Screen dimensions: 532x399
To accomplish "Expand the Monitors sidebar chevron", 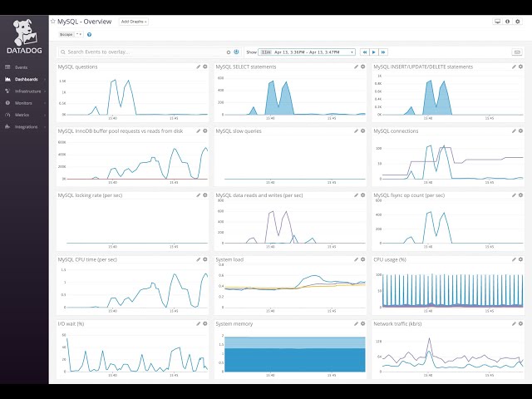I will tap(45, 103).
